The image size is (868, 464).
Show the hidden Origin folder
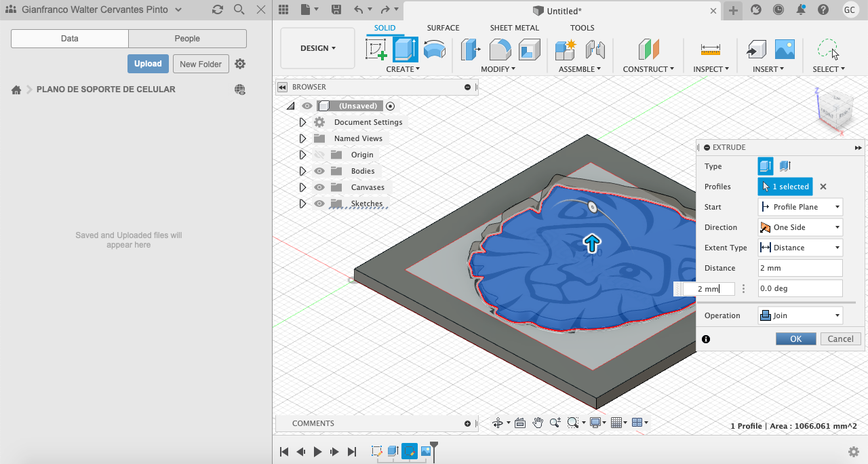pyautogui.click(x=319, y=155)
